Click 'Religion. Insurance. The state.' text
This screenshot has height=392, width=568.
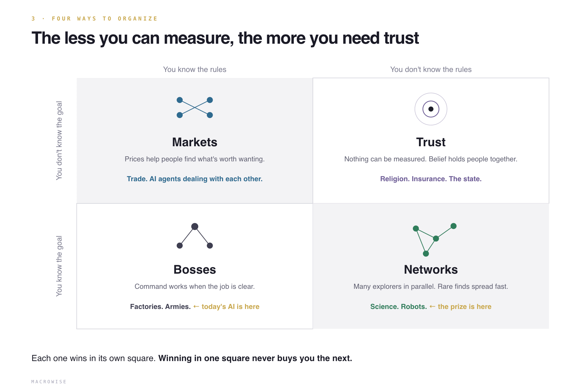click(x=431, y=179)
